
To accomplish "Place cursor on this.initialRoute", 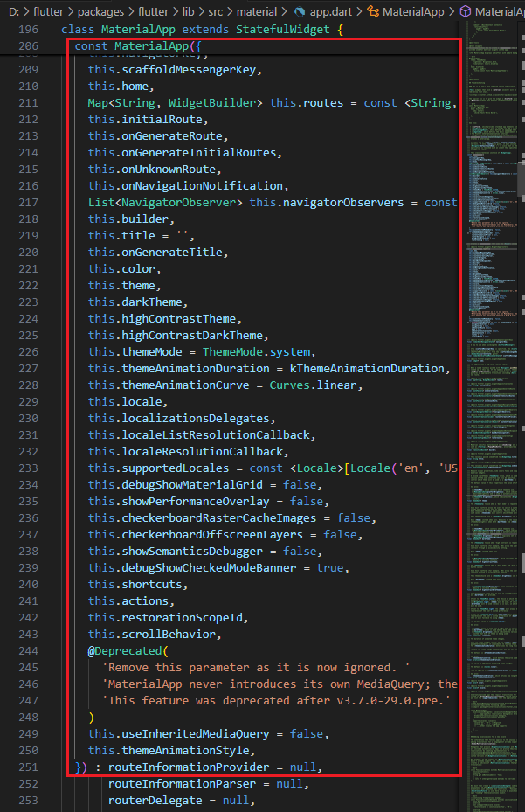I will (x=149, y=119).
